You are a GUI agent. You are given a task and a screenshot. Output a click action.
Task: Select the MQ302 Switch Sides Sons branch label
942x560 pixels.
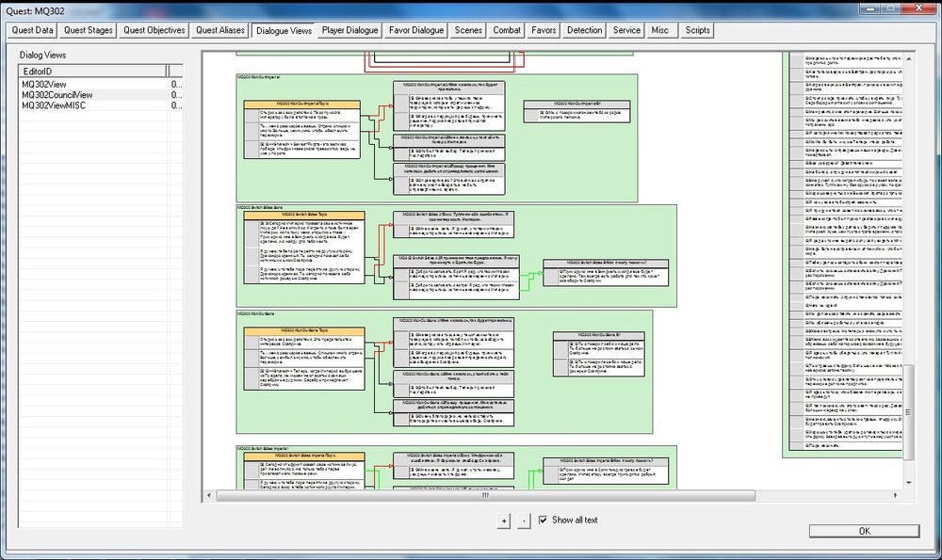(260, 207)
